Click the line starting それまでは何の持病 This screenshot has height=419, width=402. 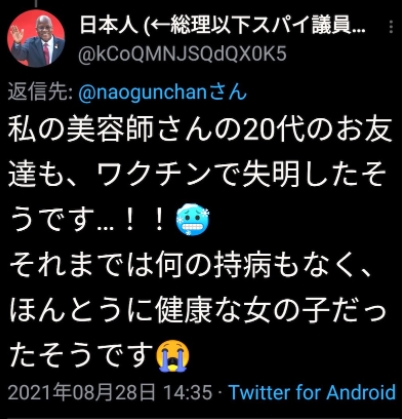coord(190,266)
